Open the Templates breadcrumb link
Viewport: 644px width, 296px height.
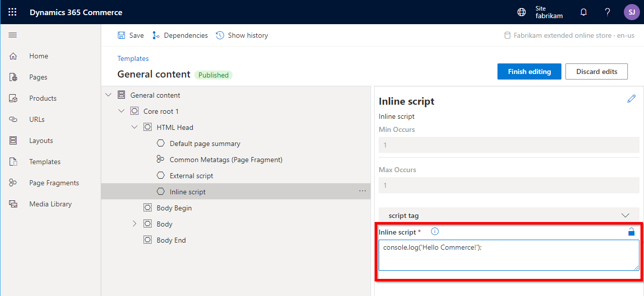(x=132, y=58)
